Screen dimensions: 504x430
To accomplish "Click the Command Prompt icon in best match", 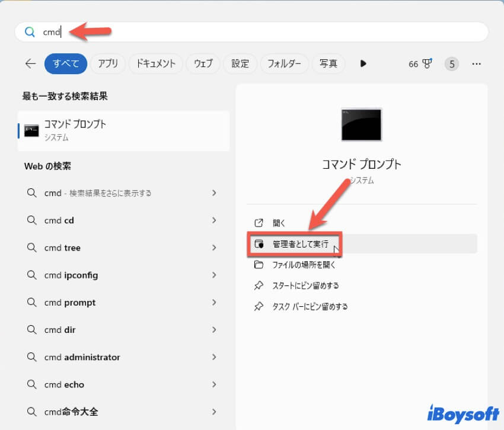I will (x=31, y=130).
